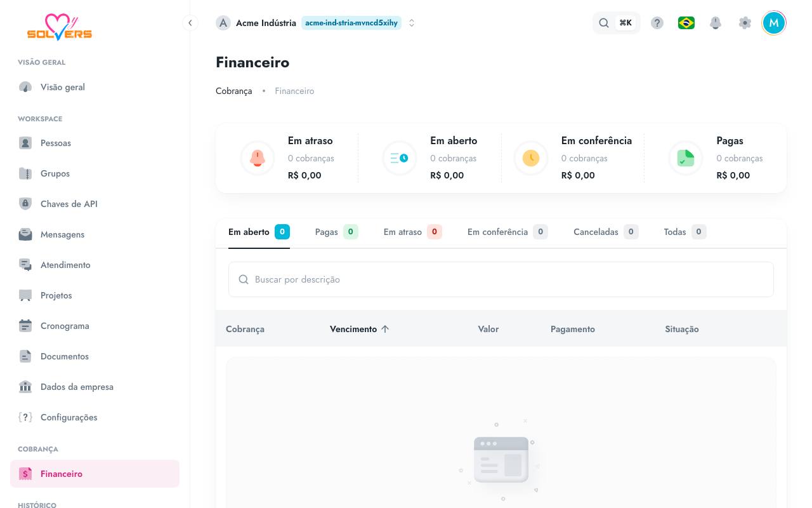The height and width of the screenshot is (508, 812).
Task: Click the Cronograma calendar icon
Action: [25, 326]
